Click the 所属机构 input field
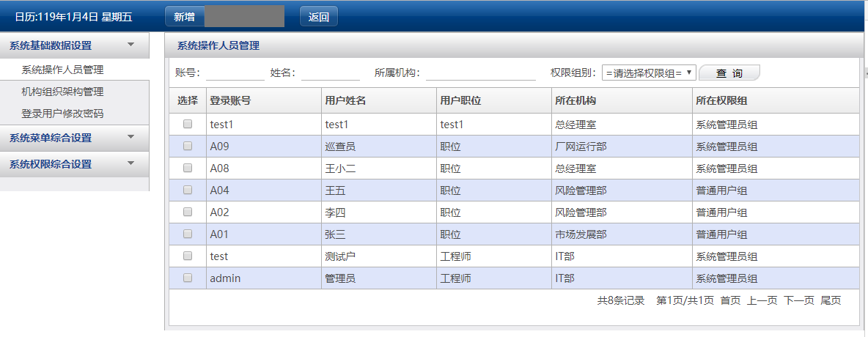868x337 pixels. [480, 73]
